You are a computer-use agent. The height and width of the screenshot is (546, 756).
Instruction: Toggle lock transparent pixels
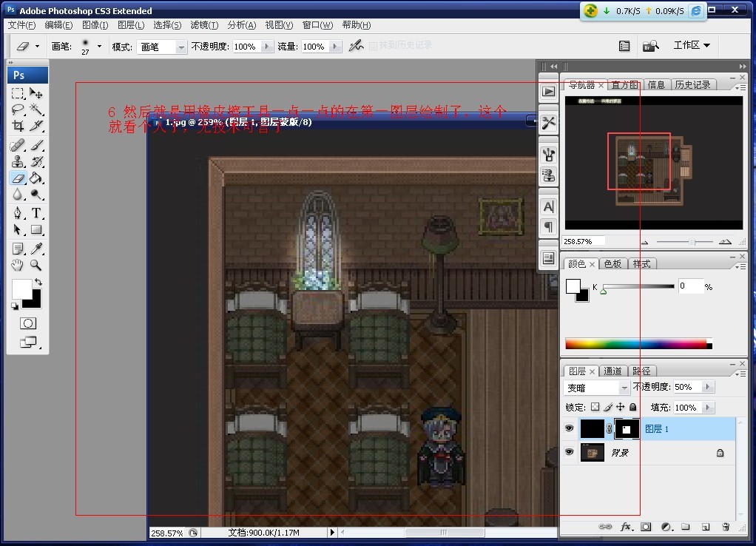595,407
